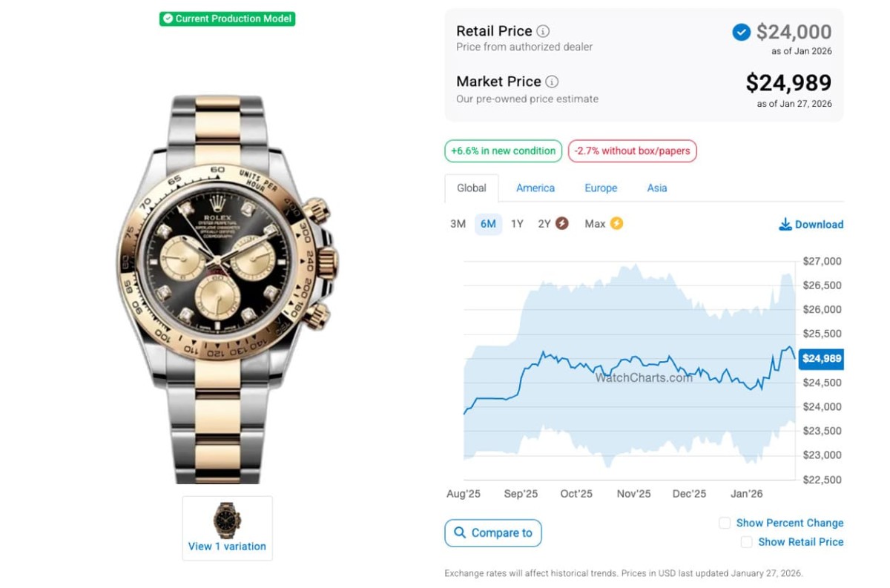Click the large Rolex Daytona watch image

click(x=227, y=289)
